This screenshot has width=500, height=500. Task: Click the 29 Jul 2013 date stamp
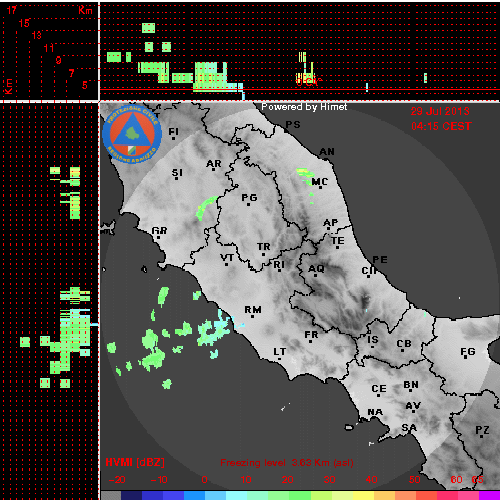click(440, 111)
